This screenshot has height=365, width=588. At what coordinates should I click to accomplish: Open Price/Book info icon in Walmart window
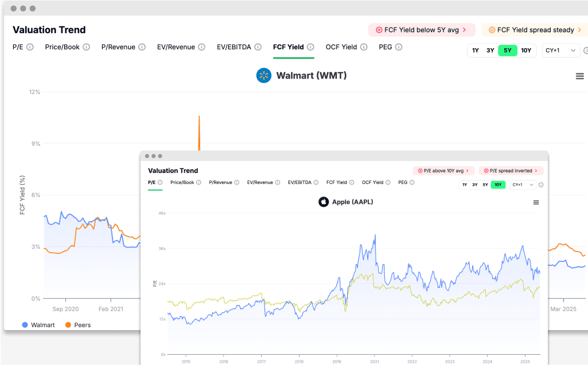point(86,47)
